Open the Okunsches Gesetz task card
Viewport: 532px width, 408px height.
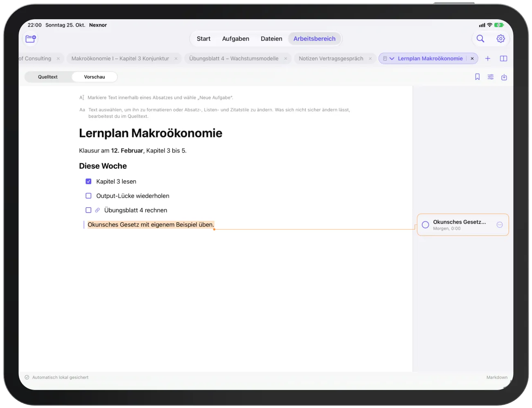click(463, 225)
